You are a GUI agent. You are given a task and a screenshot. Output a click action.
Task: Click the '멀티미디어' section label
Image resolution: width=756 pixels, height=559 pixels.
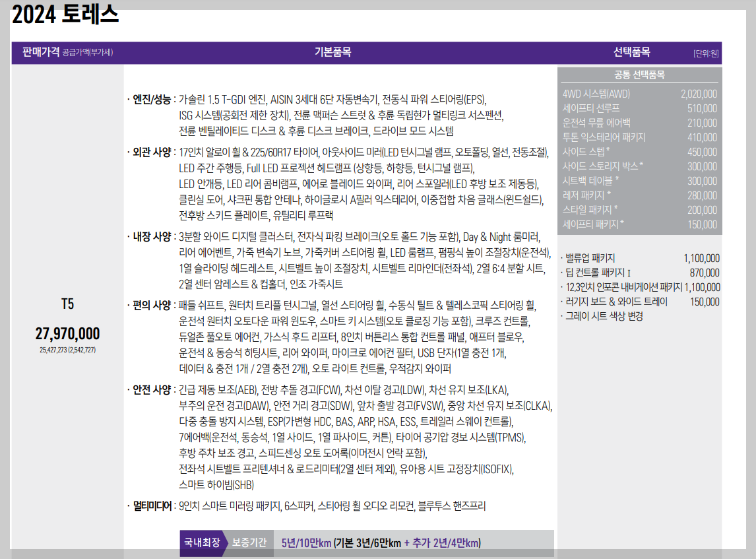click(x=152, y=506)
